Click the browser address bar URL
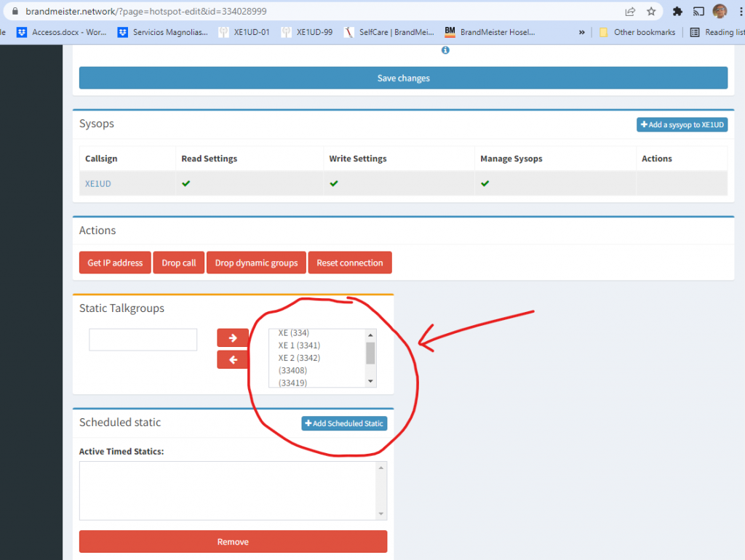The height and width of the screenshot is (560, 745). [x=146, y=12]
